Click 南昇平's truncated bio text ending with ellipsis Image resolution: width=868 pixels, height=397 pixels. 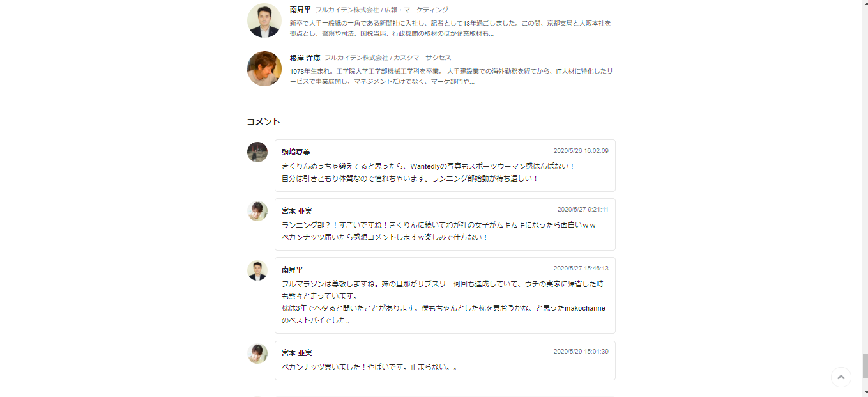coord(450,28)
